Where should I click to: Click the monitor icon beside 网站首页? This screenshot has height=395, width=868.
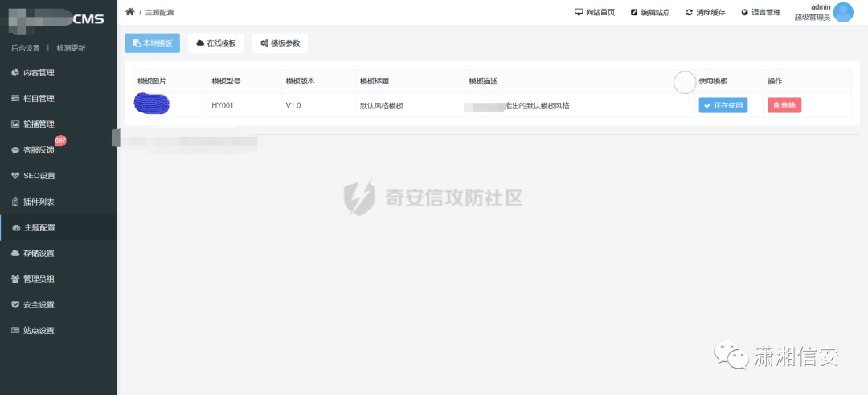(x=579, y=12)
